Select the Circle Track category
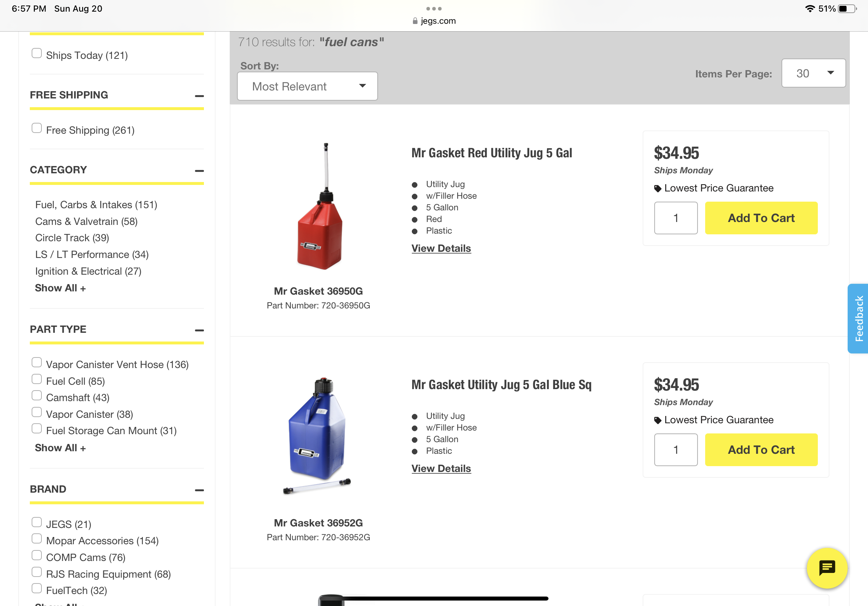This screenshot has height=606, width=868. [x=72, y=238]
